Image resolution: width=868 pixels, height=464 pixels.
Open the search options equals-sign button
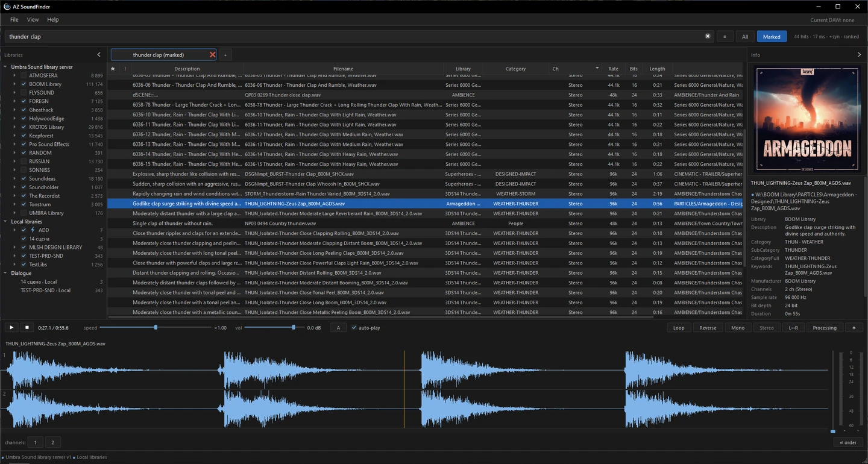pyautogui.click(x=725, y=36)
